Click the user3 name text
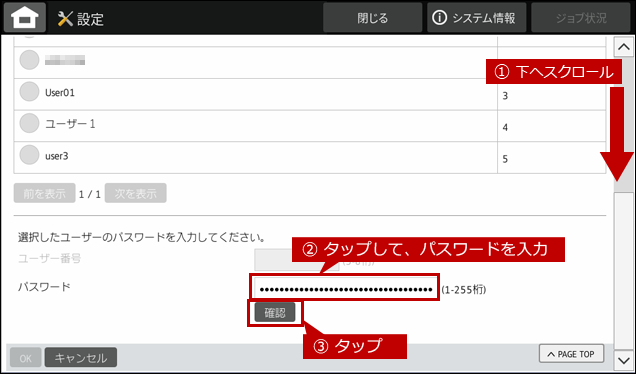Screen dimensions: 636x374 pos(56,156)
